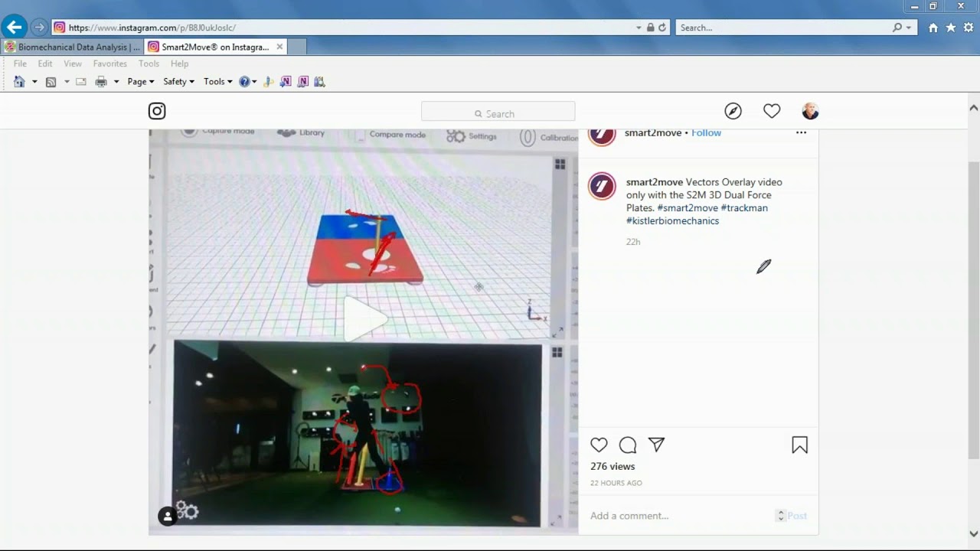
Task: Expand the address bar history dropdown arrow
Action: [639, 28]
